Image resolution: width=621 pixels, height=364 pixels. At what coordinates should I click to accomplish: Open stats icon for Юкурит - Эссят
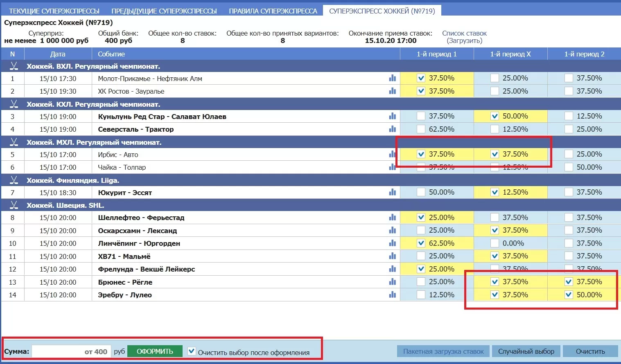pyautogui.click(x=392, y=192)
